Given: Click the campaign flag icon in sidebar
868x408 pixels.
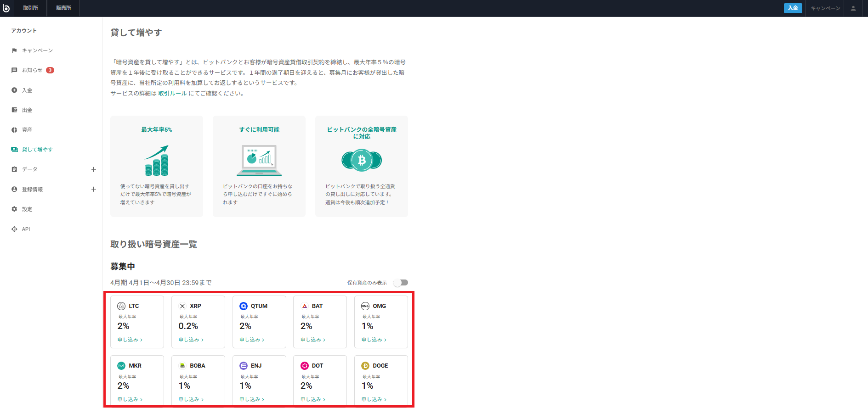Looking at the screenshot, I should (14, 50).
